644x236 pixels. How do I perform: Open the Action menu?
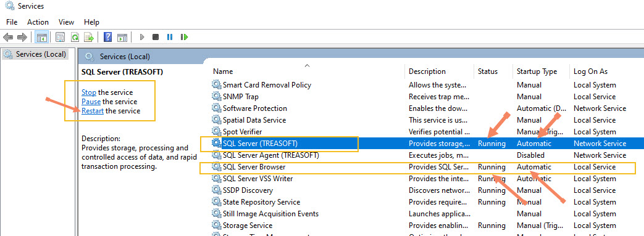click(38, 22)
